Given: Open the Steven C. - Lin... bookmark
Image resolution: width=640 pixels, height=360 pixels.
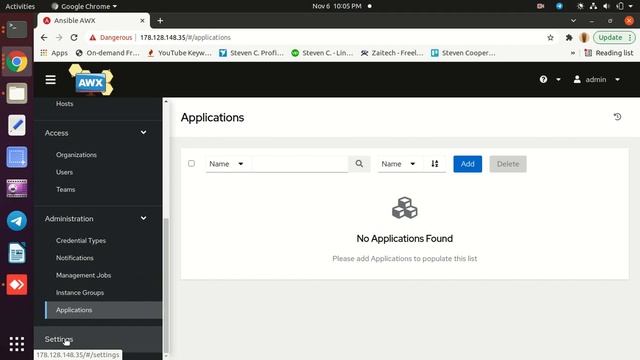Looking at the screenshot, I should [322, 53].
